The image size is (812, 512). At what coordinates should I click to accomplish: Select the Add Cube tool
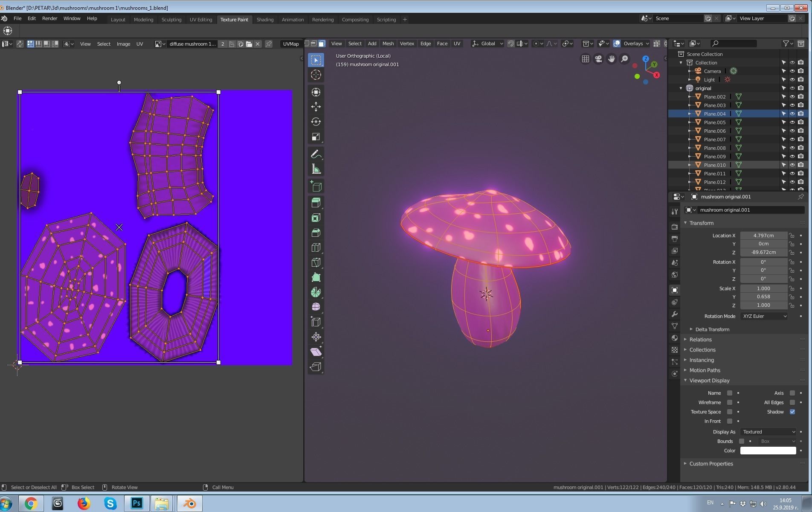pos(316,187)
